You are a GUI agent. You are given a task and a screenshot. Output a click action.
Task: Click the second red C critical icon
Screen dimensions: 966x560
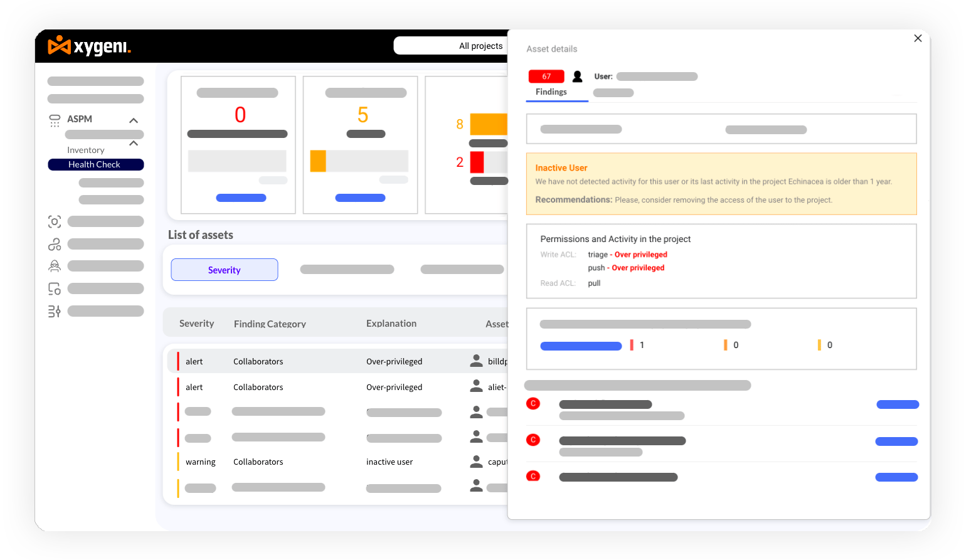pyautogui.click(x=533, y=440)
